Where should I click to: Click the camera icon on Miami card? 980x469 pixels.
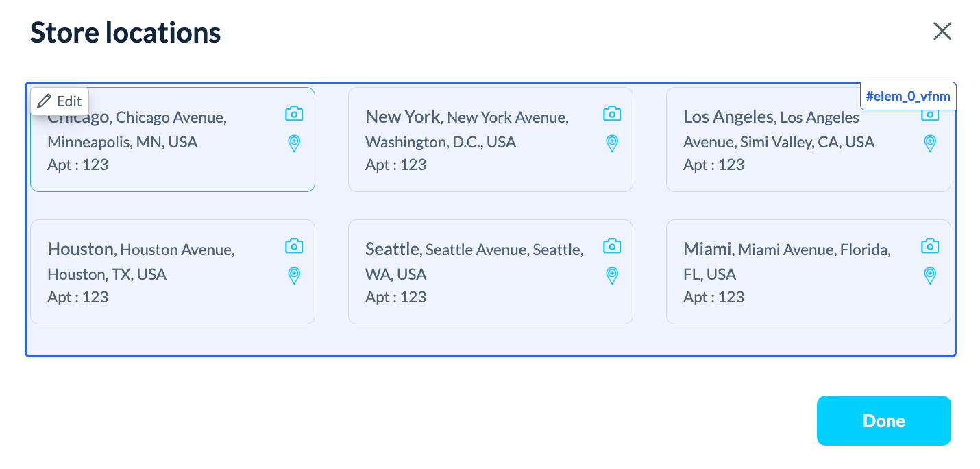tap(930, 246)
